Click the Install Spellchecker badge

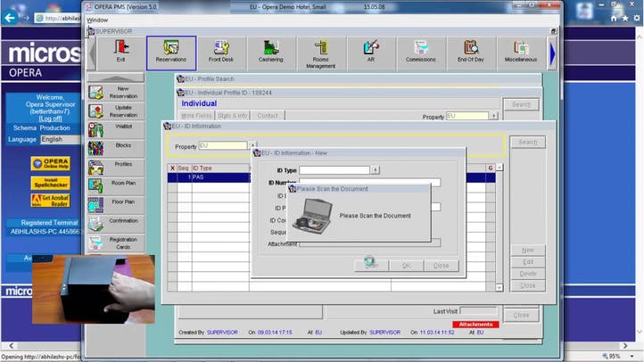(x=51, y=183)
